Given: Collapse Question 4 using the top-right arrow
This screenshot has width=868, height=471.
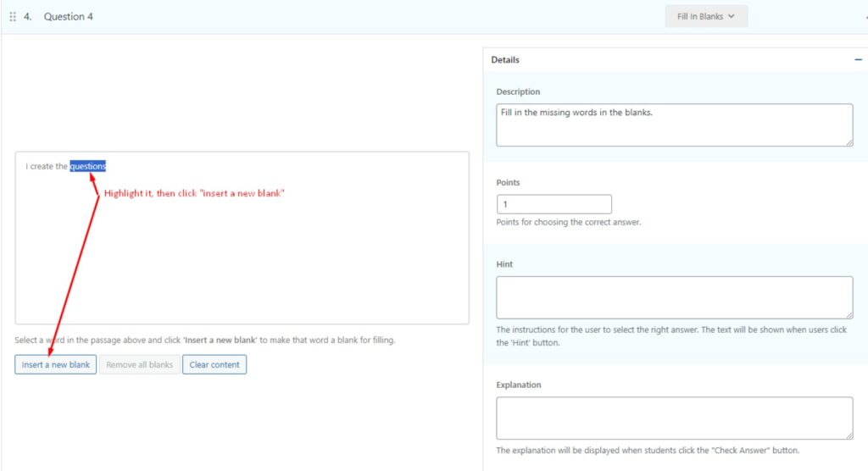Looking at the screenshot, I should point(865,16).
